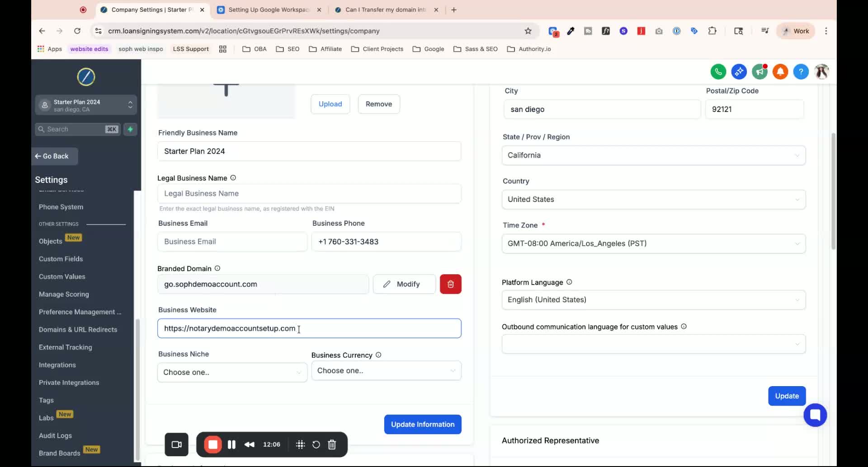
Task: Open the chat widget bubble
Action: pos(815,415)
